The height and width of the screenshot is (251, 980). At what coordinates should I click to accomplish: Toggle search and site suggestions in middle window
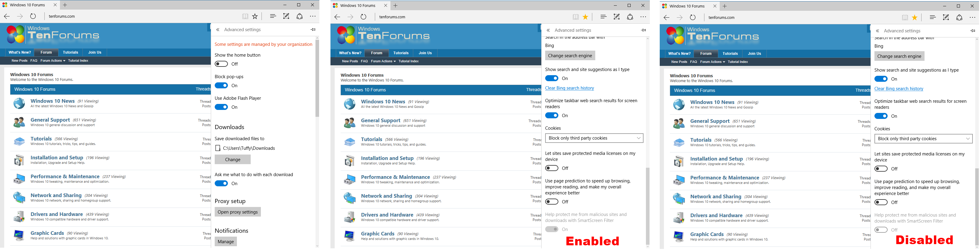(x=552, y=78)
